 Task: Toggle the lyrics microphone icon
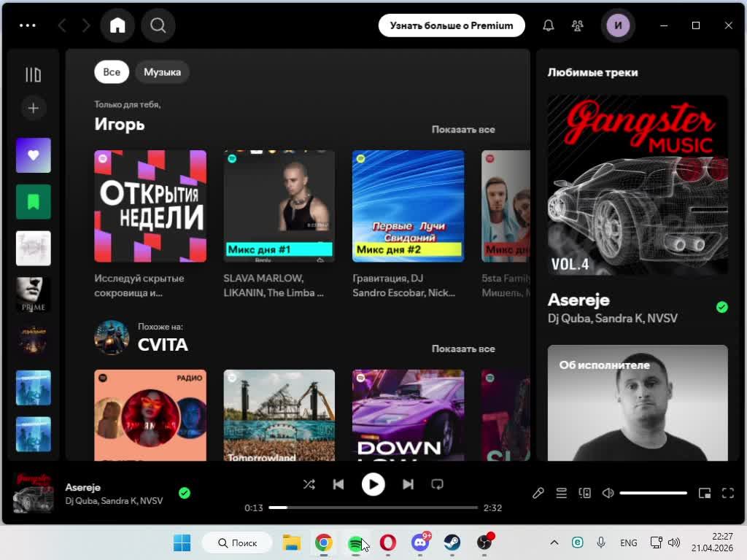(x=538, y=494)
